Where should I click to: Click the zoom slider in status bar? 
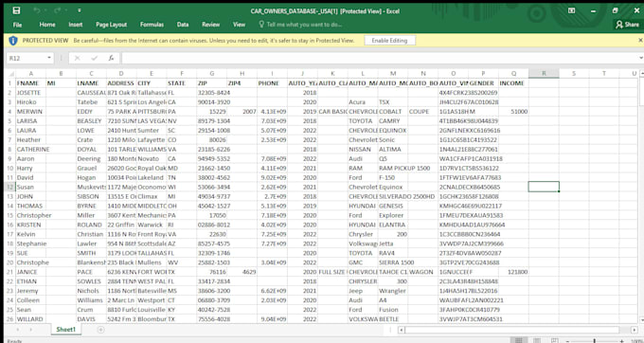coord(595,341)
